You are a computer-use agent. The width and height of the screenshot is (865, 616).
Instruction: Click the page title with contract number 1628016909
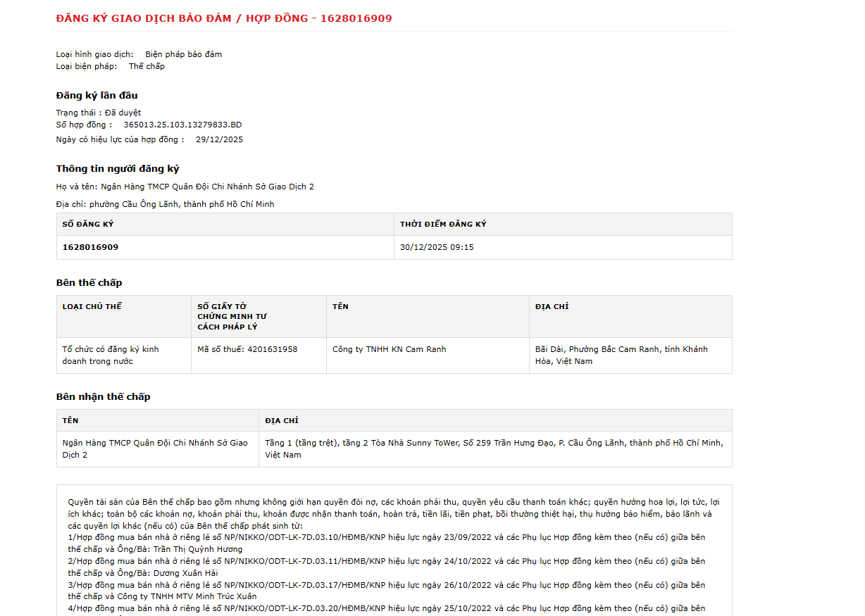click(224, 18)
